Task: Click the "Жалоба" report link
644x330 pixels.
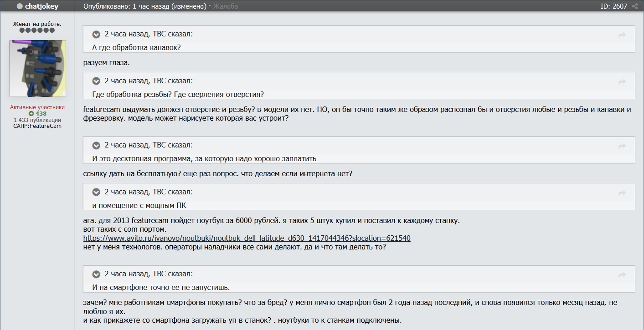Action: pos(225,6)
